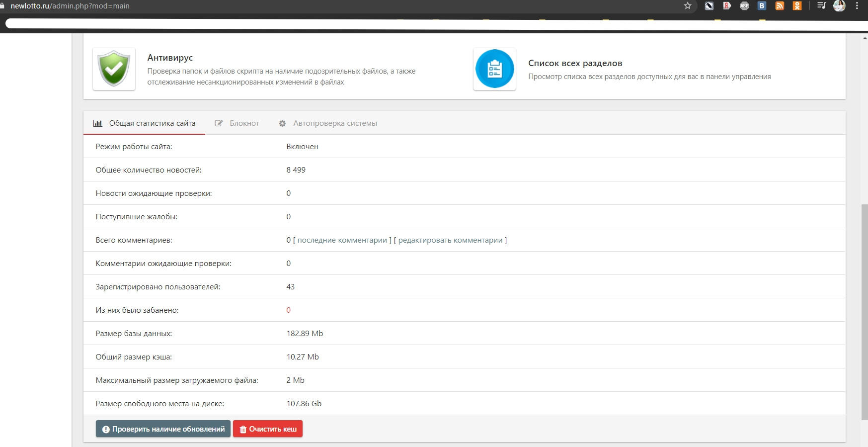Click the VK extension icon
This screenshot has height=447, width=868.
click(x=762, y=6)
